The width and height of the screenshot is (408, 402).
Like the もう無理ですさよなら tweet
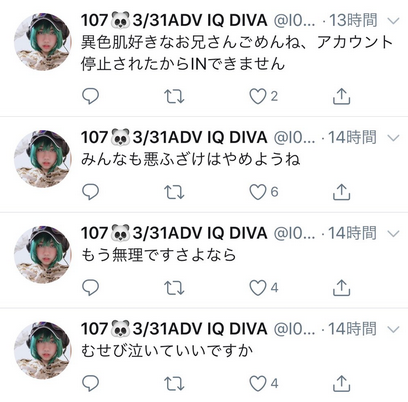click(x=258, y=288)
